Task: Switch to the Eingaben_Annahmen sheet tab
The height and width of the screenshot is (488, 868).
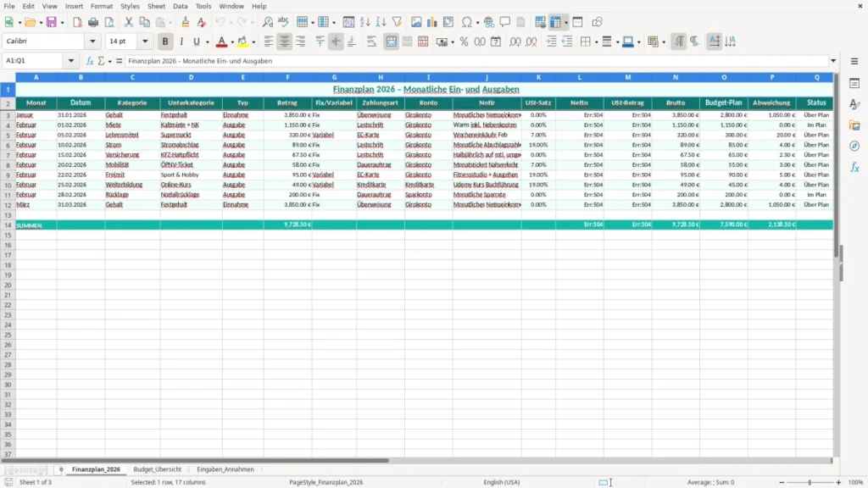Action: pos(225,469)
